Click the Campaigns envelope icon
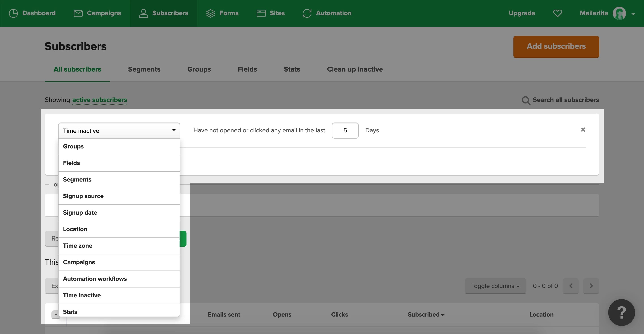644x334 pixels. pos(78,13)
